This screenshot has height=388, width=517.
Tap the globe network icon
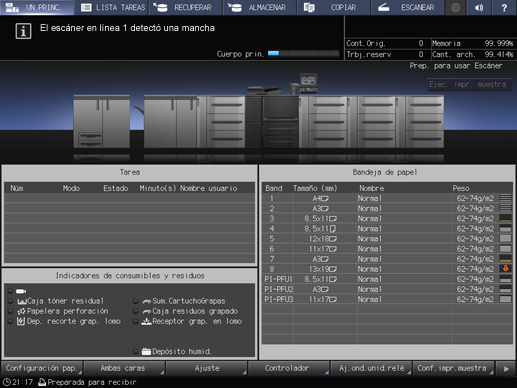(x=456, y=7)
